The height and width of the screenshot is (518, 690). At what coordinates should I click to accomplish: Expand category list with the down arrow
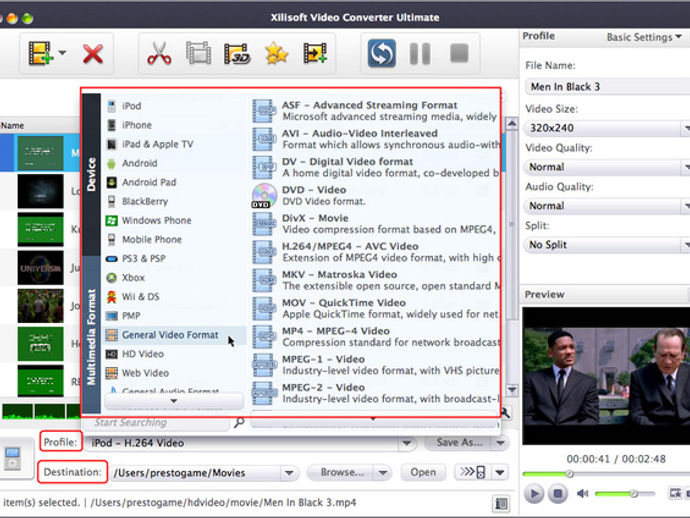click(x=174, y=401)
